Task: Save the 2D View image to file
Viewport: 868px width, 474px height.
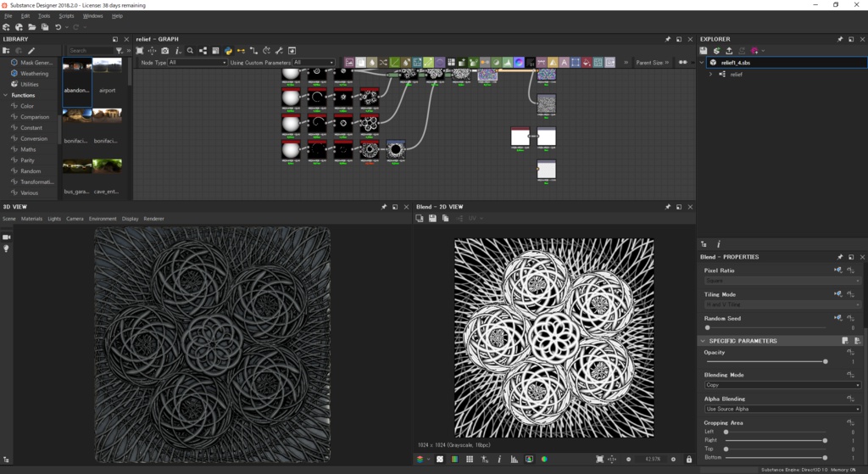Action: (432, 219)
